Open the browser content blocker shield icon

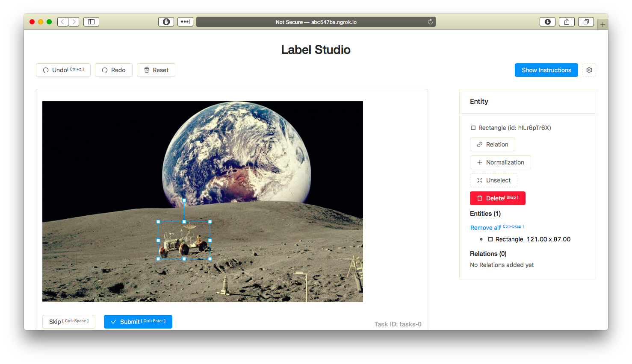coord(166,21)
